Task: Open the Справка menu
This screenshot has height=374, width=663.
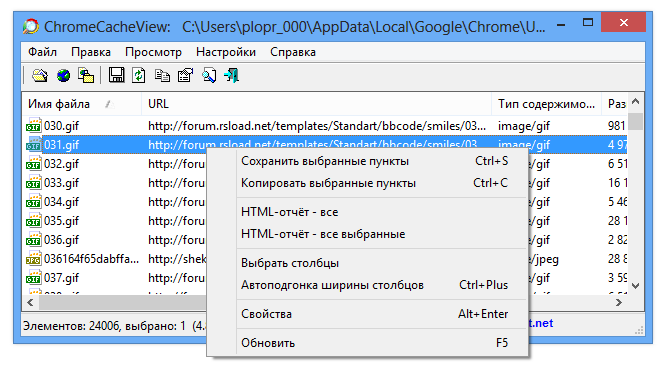Action: [x=293, y=52]
